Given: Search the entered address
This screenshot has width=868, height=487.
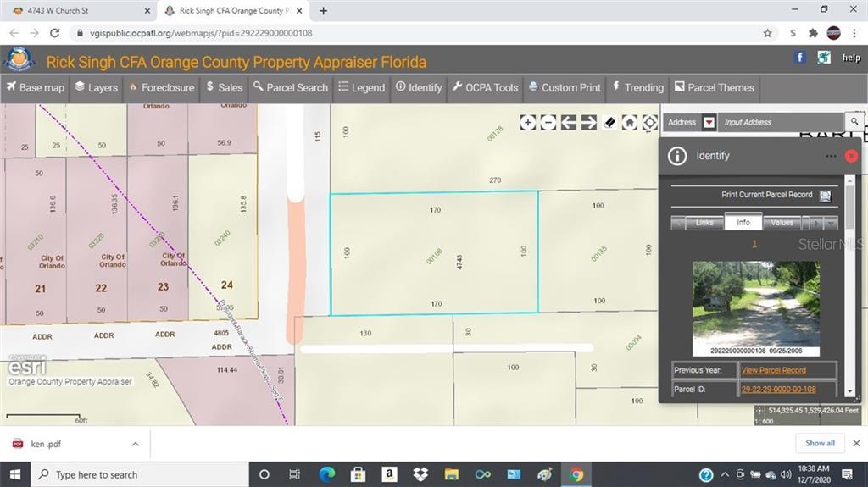Looking at the screenshot, I should click(x=854, y=122).
